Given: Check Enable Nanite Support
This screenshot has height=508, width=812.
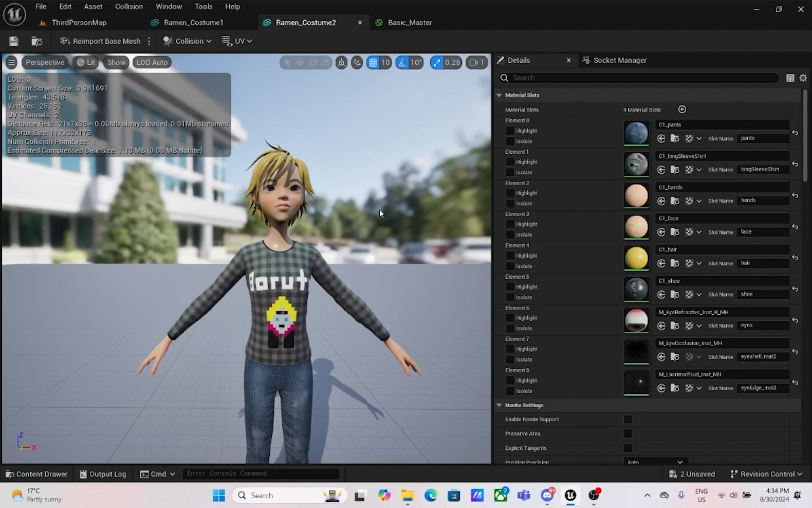Looking at the screenshot, I should click(628, 419).
